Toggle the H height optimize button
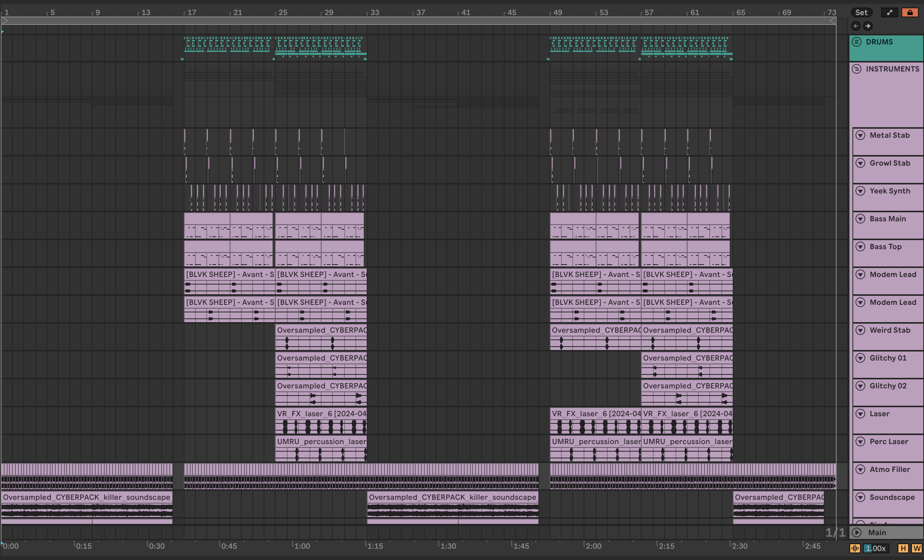Image resolution: width=924 pixels, height=560 pixels. point(903,548)
